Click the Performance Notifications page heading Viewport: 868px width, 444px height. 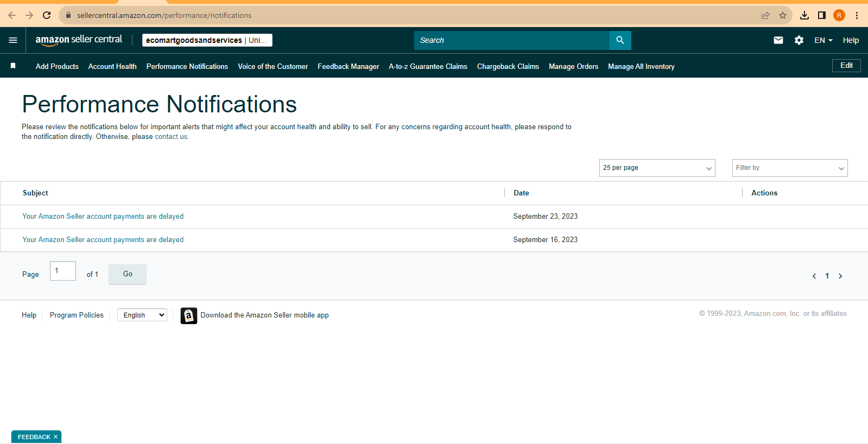pos(160,104)
